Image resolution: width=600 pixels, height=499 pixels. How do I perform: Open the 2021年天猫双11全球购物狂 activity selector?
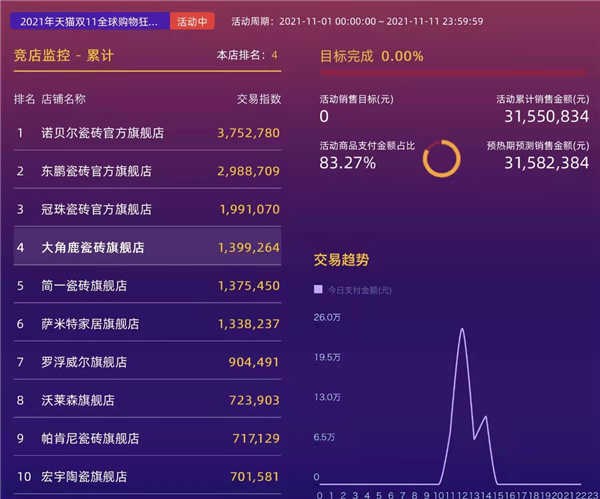click(90, 21)
